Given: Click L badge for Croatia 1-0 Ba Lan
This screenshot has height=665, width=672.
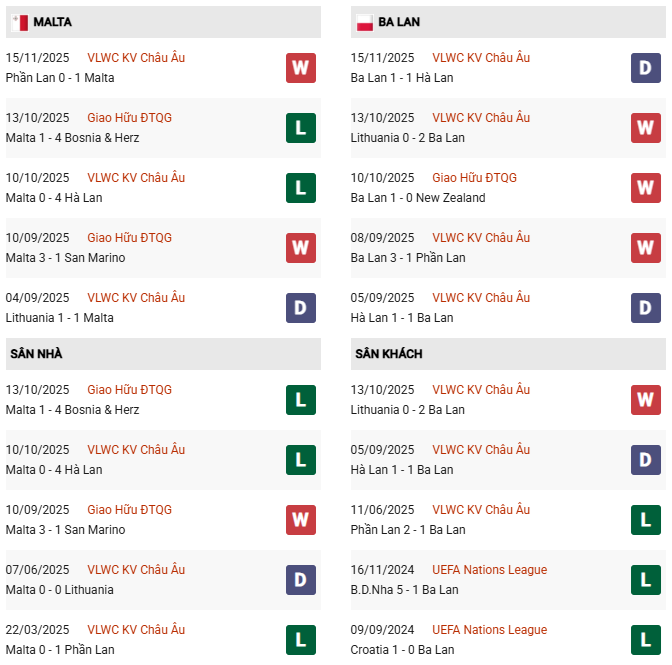Looking at the screenshot, I should (x=646, y=640).
